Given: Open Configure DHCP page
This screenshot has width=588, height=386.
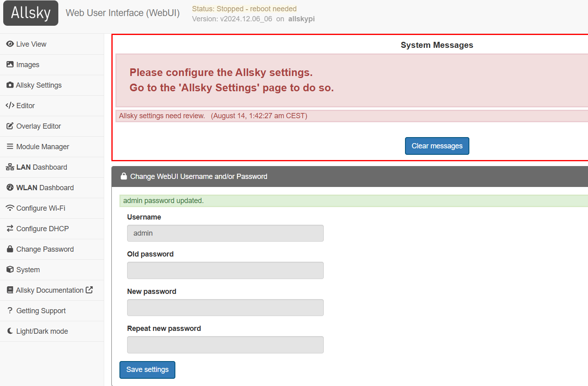Looking at the screenshot, I should tap(42, 229).
